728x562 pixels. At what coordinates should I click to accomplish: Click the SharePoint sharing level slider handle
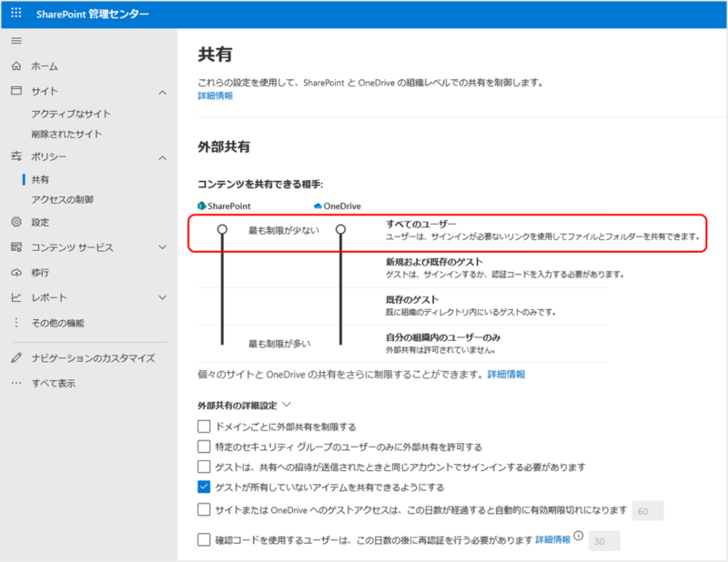click(222, 230)
